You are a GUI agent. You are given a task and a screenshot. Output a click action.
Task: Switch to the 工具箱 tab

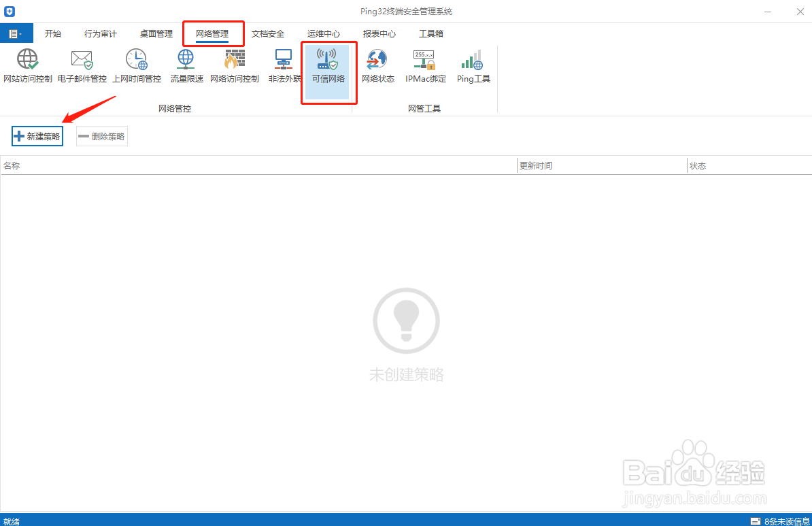tap(431, 34)
